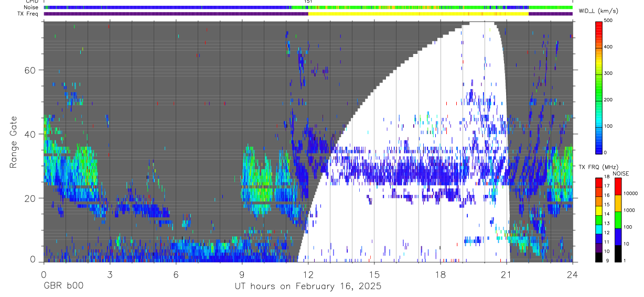Click the "16" tick on the TX FRQ legend
The height and width of the screenshot is (297, 644).
(608, 195)
